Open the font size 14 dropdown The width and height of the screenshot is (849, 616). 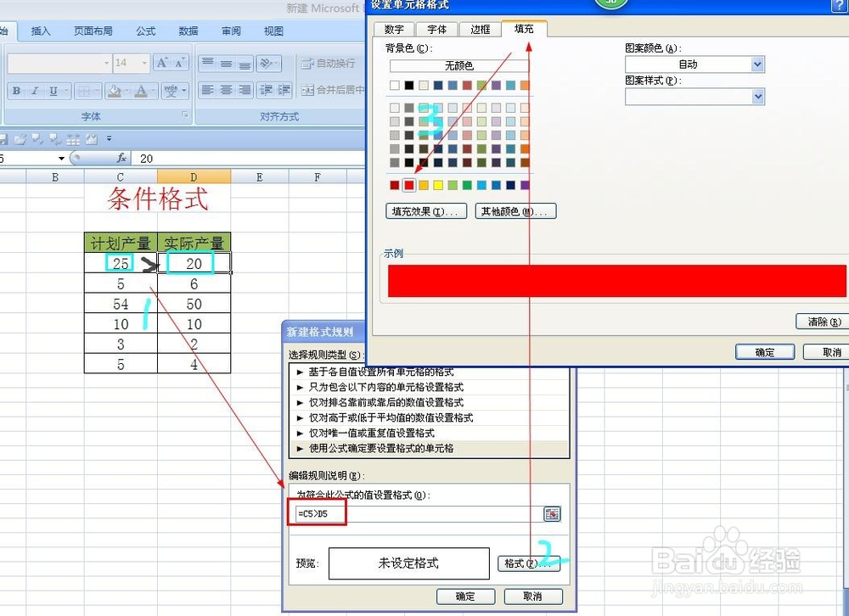tap(144, 64)
